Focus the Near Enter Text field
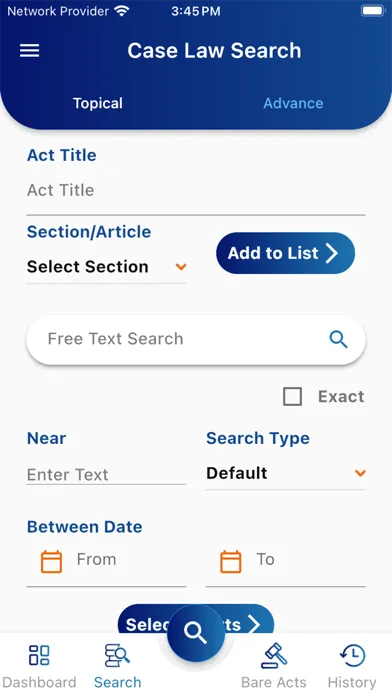 (107, 475)
